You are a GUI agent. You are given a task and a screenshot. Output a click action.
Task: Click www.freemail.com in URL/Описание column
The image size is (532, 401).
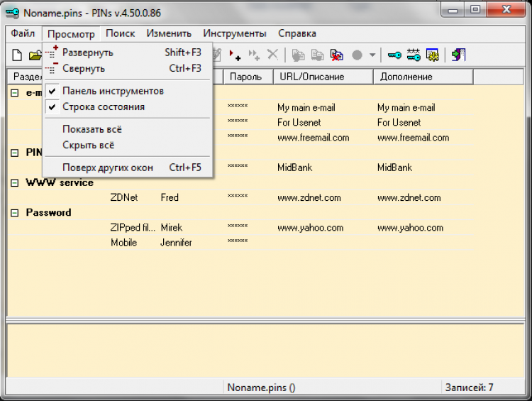point(313,138)
